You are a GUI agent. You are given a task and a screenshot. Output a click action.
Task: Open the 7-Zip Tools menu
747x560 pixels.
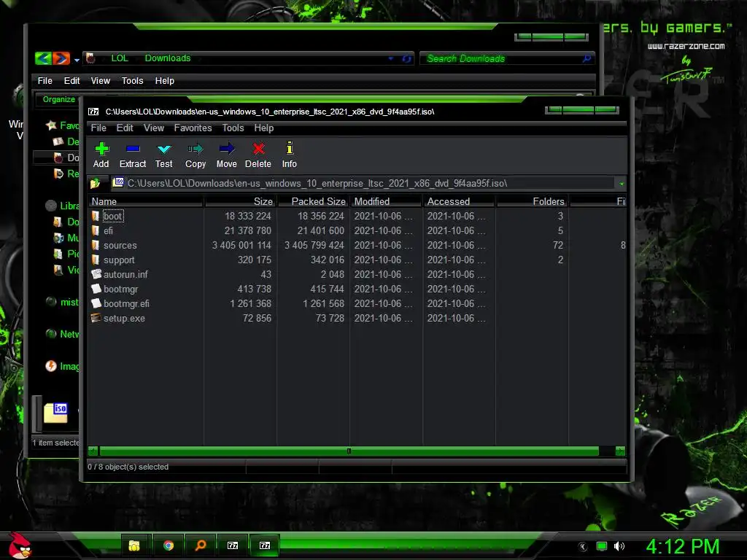point(233,128)
